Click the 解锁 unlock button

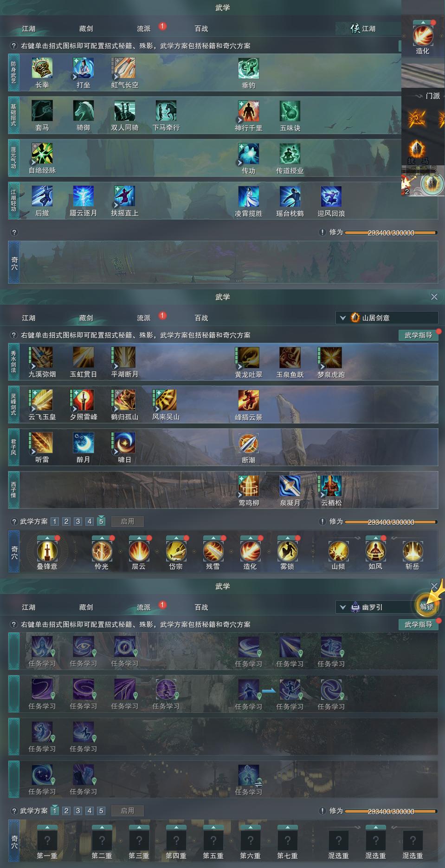427,607
